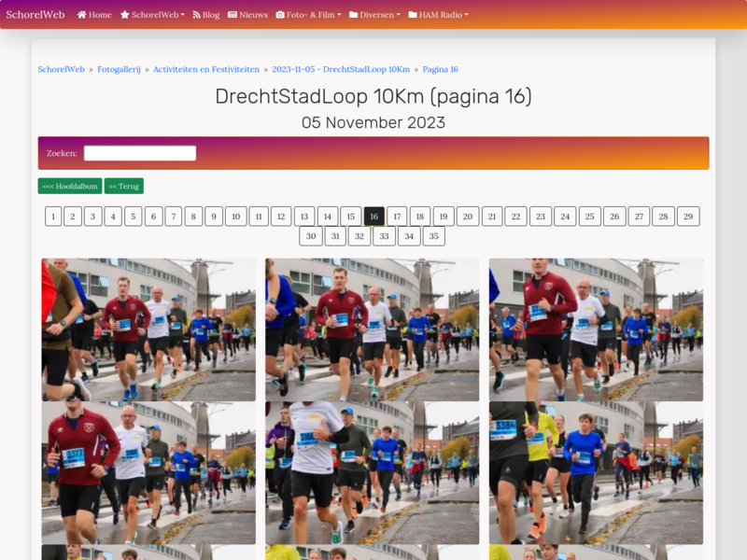The image size is (747, 560).
Task: Click the Pagina 16 breadcrumb link
Action: tap(440, 69)
